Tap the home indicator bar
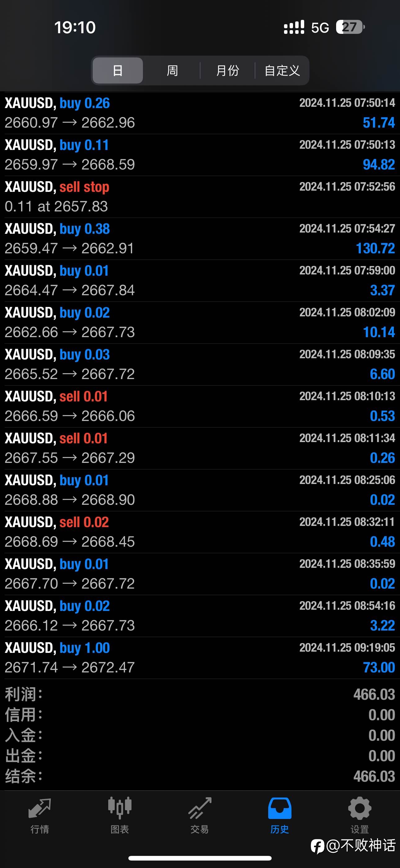 200,858
